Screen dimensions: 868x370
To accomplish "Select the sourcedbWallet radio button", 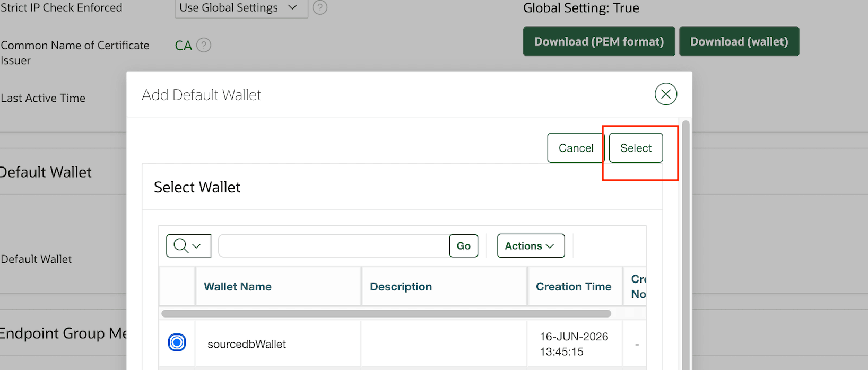I will coord(177,342).
